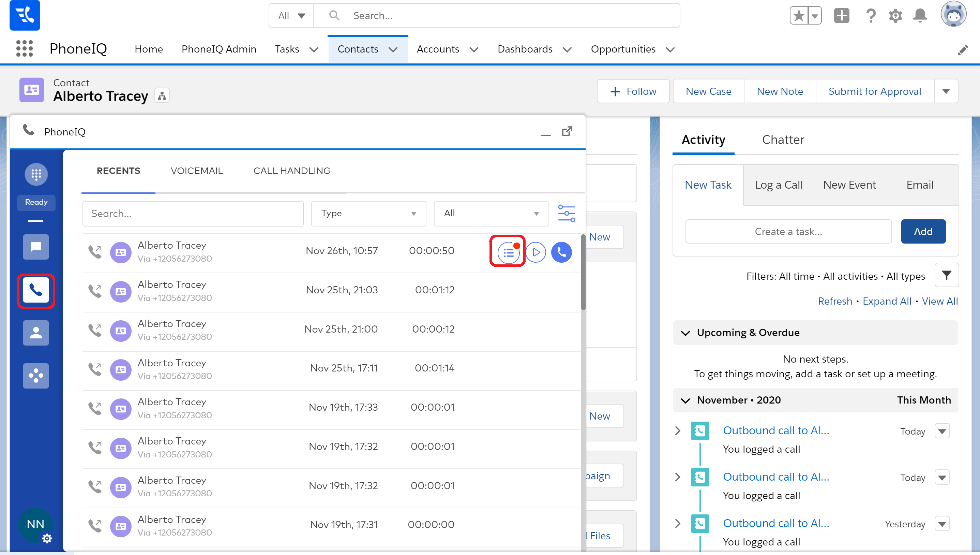Viewport: 980px width, 555px height.
Task: Pop out the PhoneIQ panel
Action: coord(567,132)
